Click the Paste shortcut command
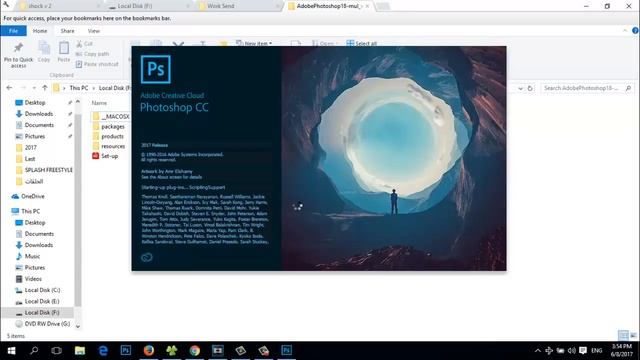Viewport: 640px width, 360px height. [97, 64]
